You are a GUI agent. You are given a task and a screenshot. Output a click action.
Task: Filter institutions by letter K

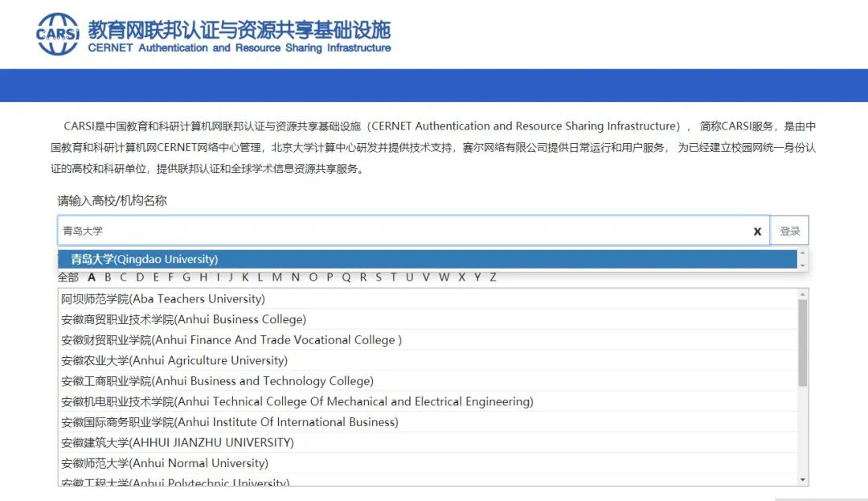[244, 277]
